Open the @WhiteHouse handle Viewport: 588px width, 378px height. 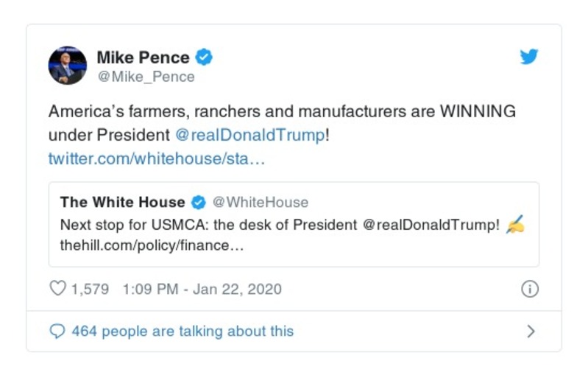[x=261, y=202]
